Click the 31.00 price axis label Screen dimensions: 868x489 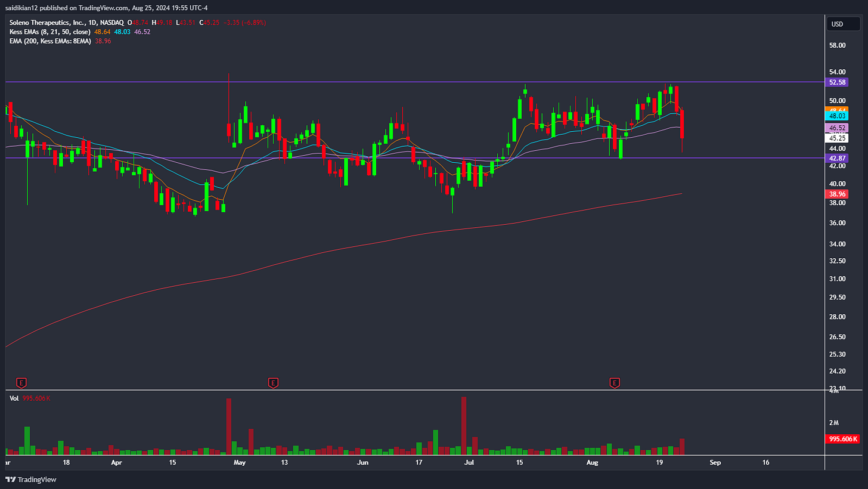point(838,278)
